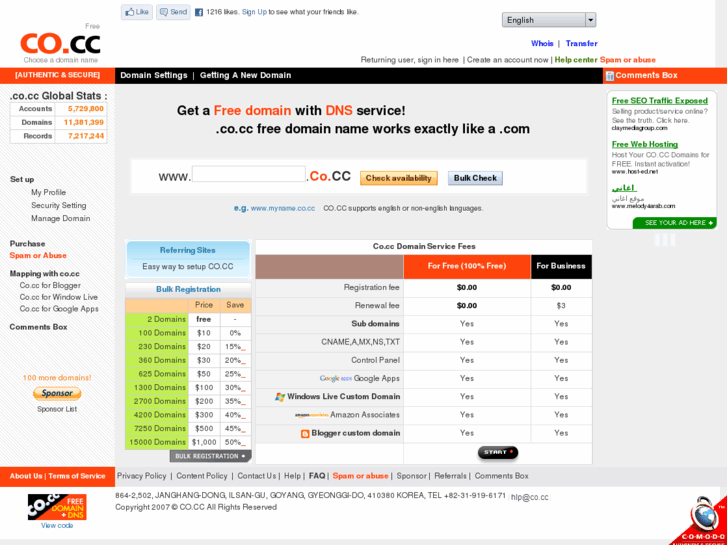Open Domain Settings menu
This screenshot has width=727, height=545.
click(153, 75)
